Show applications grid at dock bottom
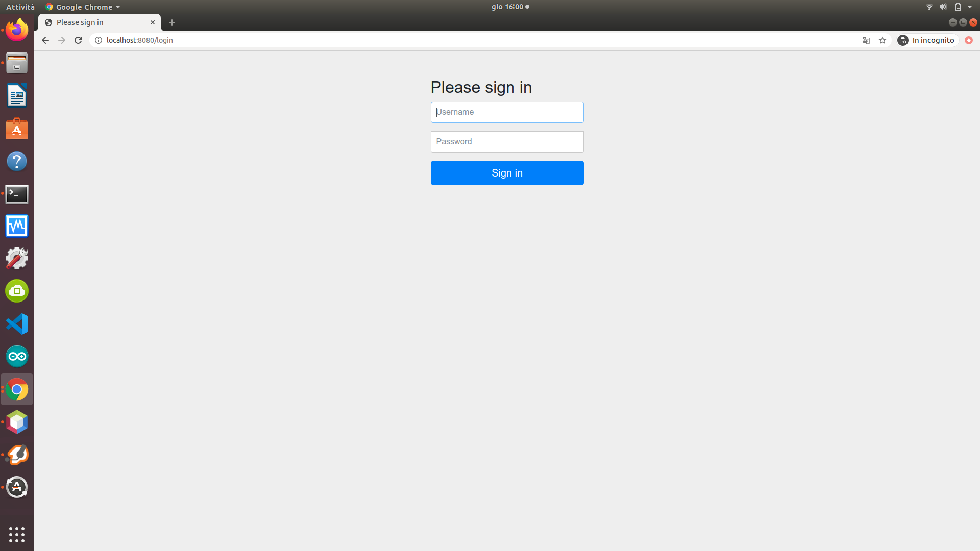The height and width of the screenshot is (551, 980). (17, 534)
